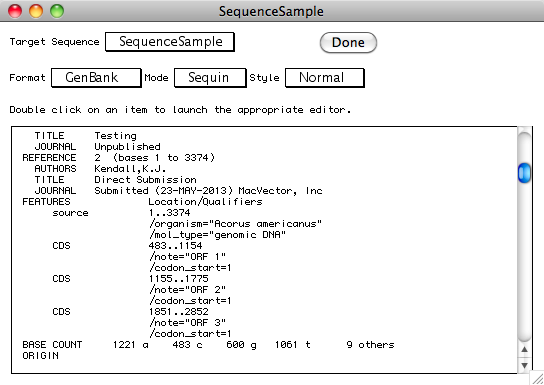Select the /note="ORF 1" qualifier
544x385 pixels.
187,257
